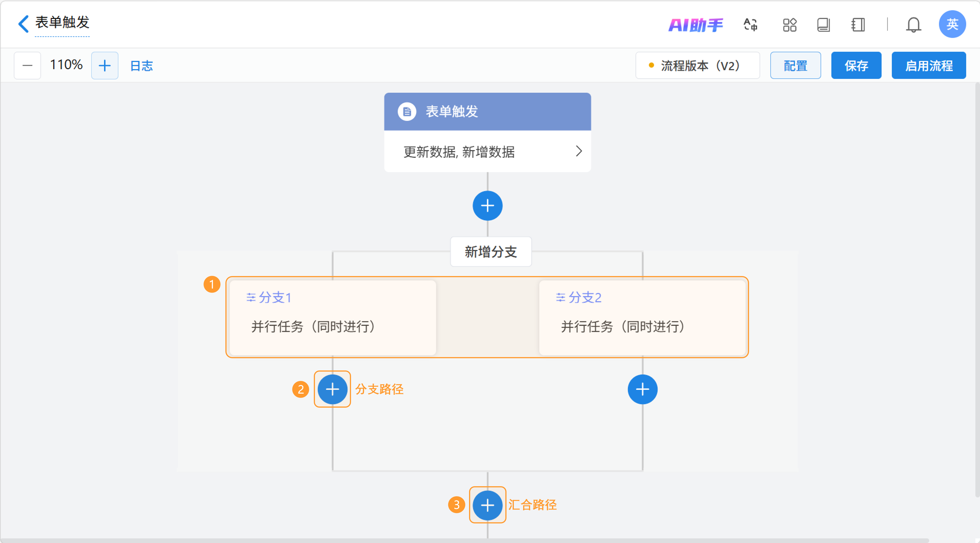Zoom in with the plus button
This screenshot has width=980, height=543.
(105, 65)
